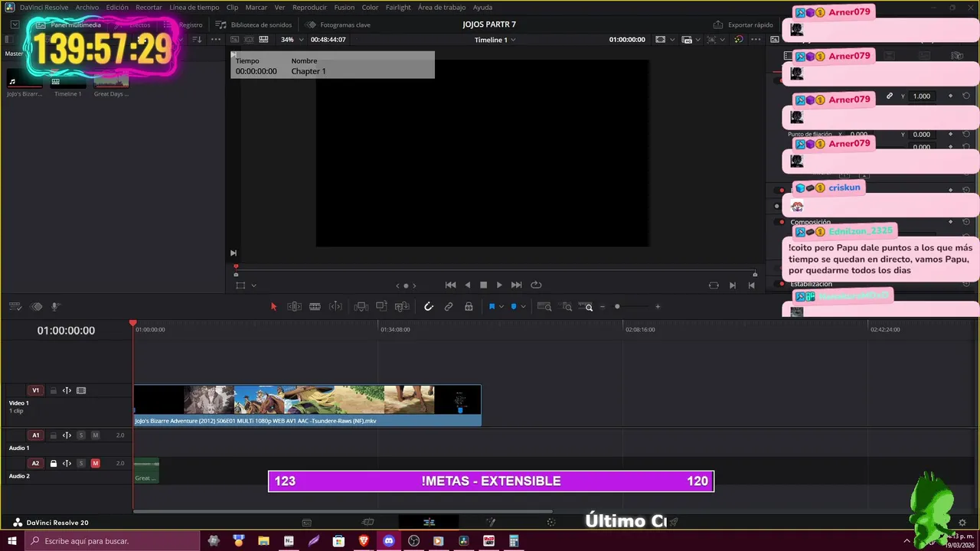Select V1 track destination control
Image resolution: width=980 pixels, height=551 pixels.
point(35,391)
